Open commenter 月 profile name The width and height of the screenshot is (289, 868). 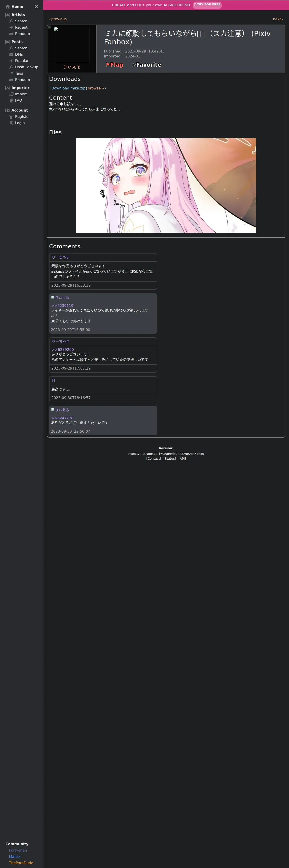pyautogui.click(x=54, y=380)
